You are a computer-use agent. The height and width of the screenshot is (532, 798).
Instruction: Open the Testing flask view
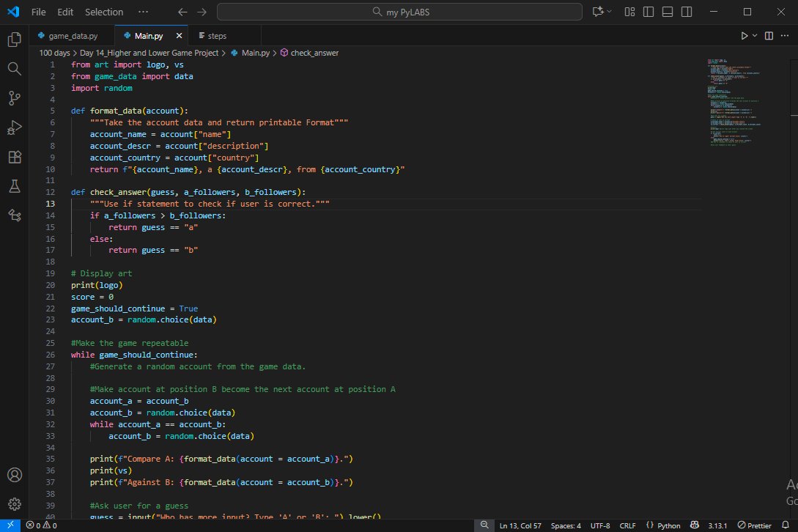(x=14, y=186)
